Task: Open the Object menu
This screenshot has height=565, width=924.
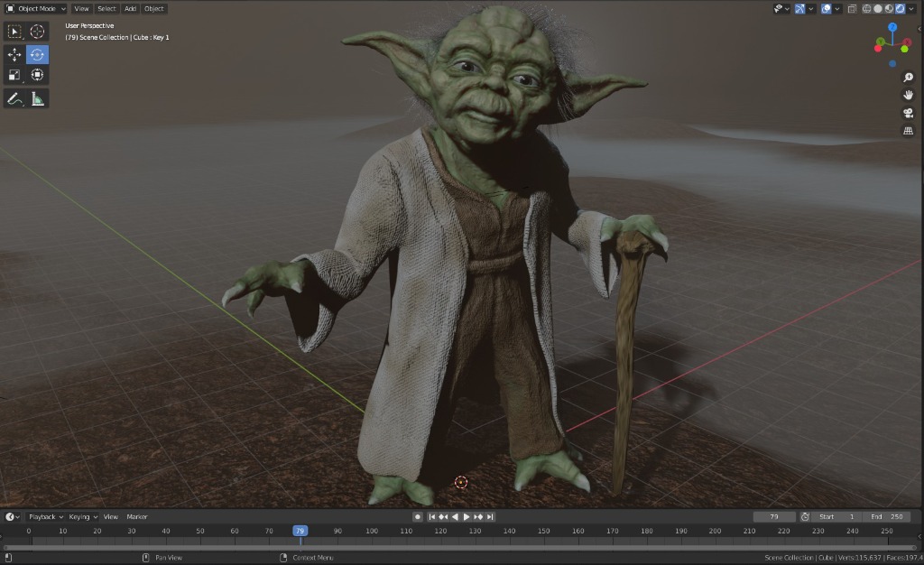Action: 153,9
